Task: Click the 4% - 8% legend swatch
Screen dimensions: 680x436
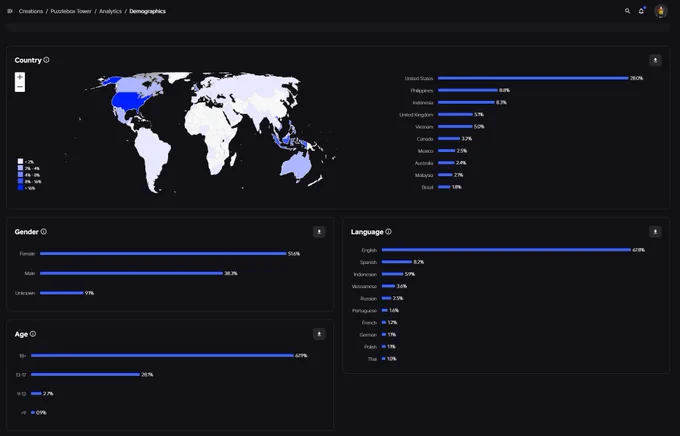Action: tap(20, 175)
